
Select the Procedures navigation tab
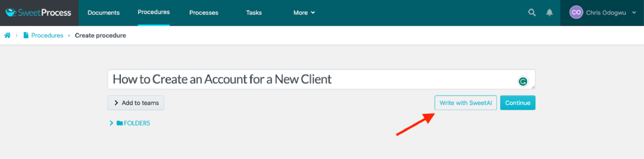pos(154,12)
